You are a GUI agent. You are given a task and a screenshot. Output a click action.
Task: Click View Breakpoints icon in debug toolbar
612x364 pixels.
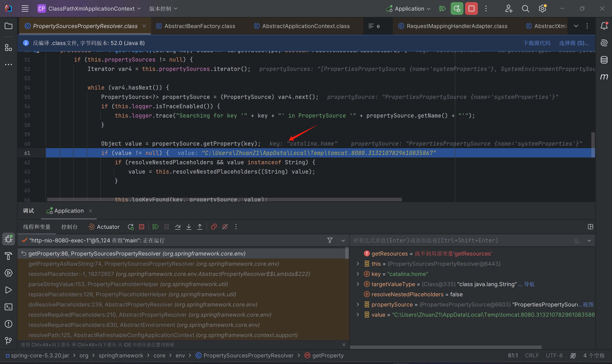(214, 227)
